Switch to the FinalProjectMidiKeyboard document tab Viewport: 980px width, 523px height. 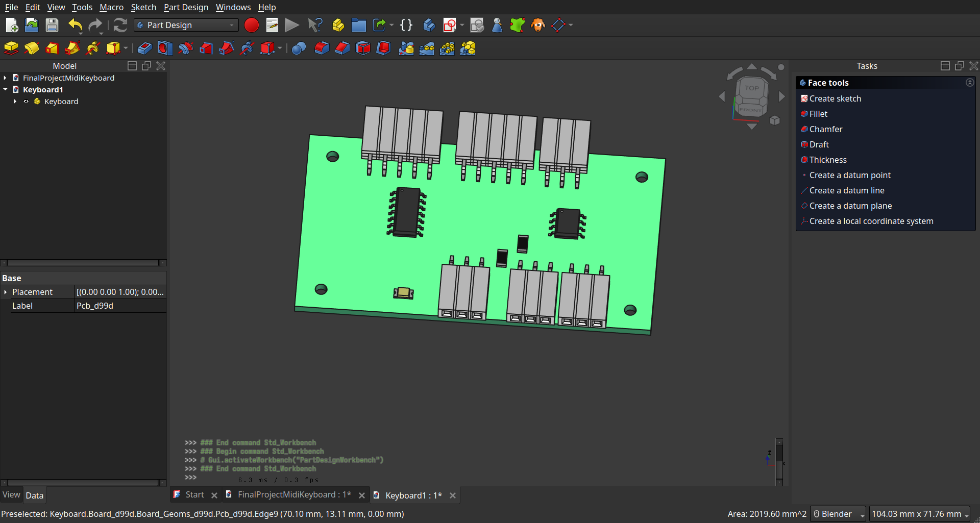click(294, 494)
